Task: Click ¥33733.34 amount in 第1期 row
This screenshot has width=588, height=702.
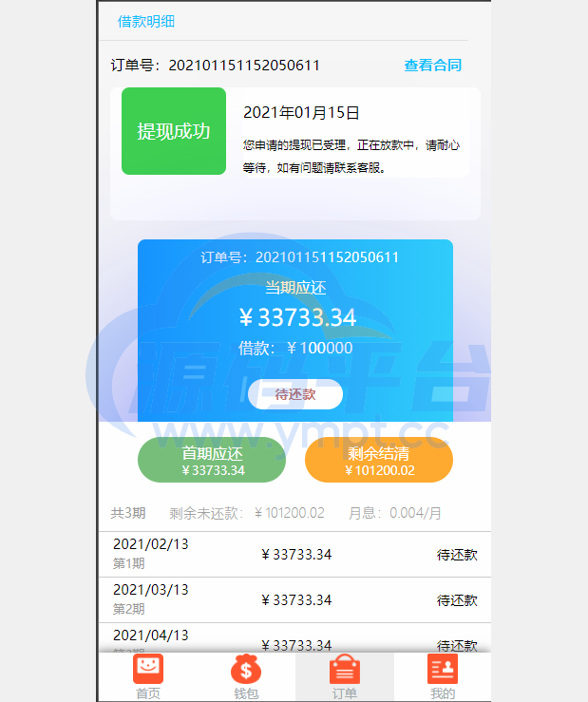Action: (296, 555)
